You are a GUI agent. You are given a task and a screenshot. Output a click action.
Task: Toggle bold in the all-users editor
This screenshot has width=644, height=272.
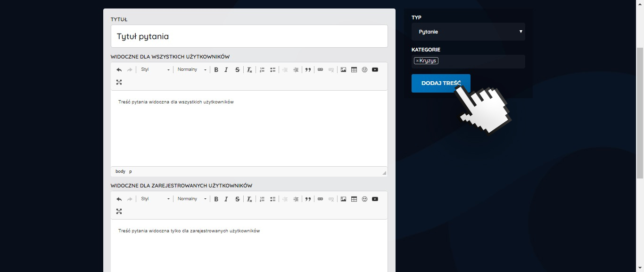click(216, 70)
